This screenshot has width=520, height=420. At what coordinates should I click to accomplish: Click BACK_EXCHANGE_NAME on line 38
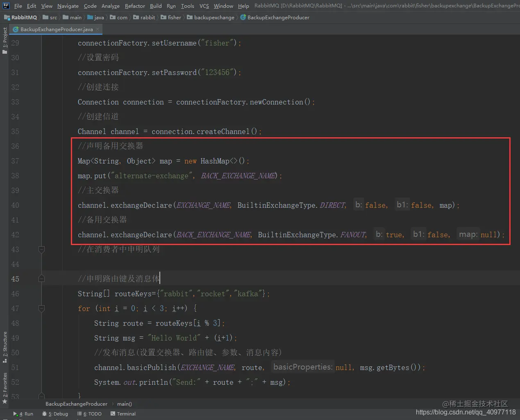[x=239, y=176]
